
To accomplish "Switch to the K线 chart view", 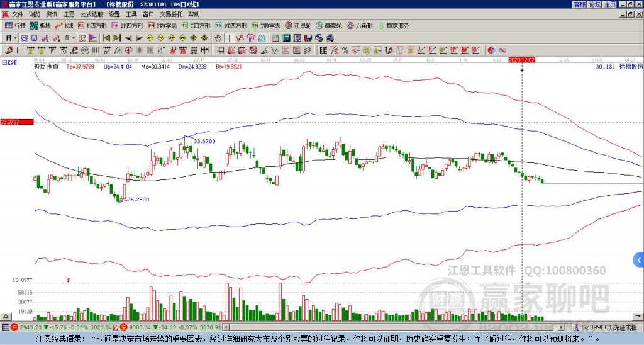I will point(64,25).
